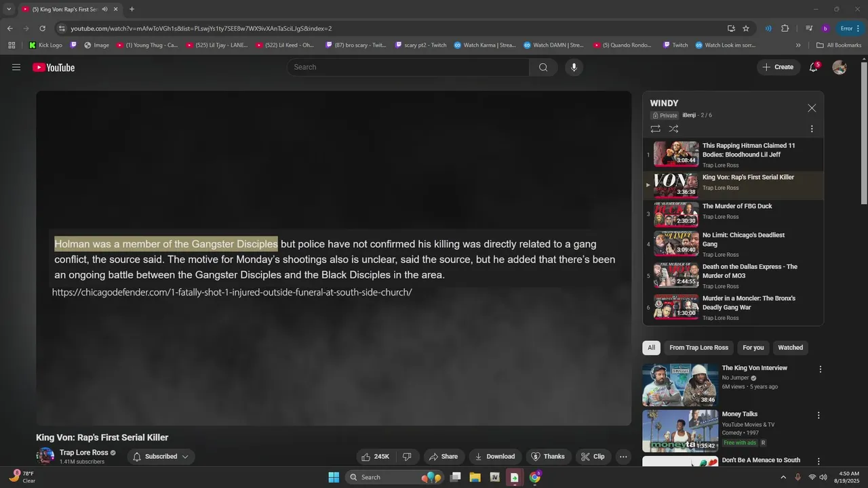Play The Murder of FBG Duck

coord(733,213)
